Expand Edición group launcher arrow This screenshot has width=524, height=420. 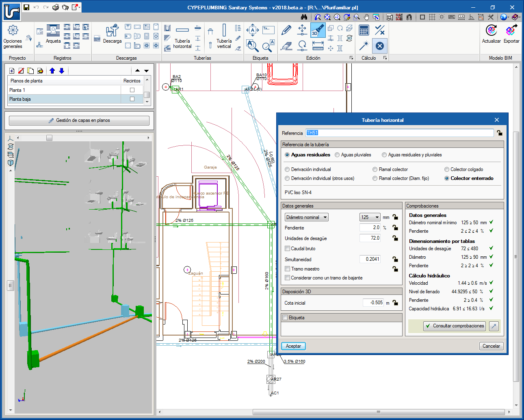[351, 58]
